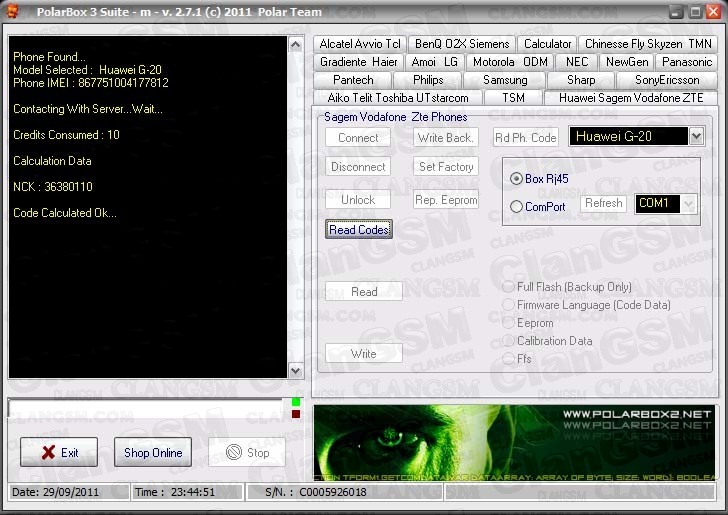728x515 pixels.
Task: Click the Rd Ph. Code button
Action: pos(526,138)
